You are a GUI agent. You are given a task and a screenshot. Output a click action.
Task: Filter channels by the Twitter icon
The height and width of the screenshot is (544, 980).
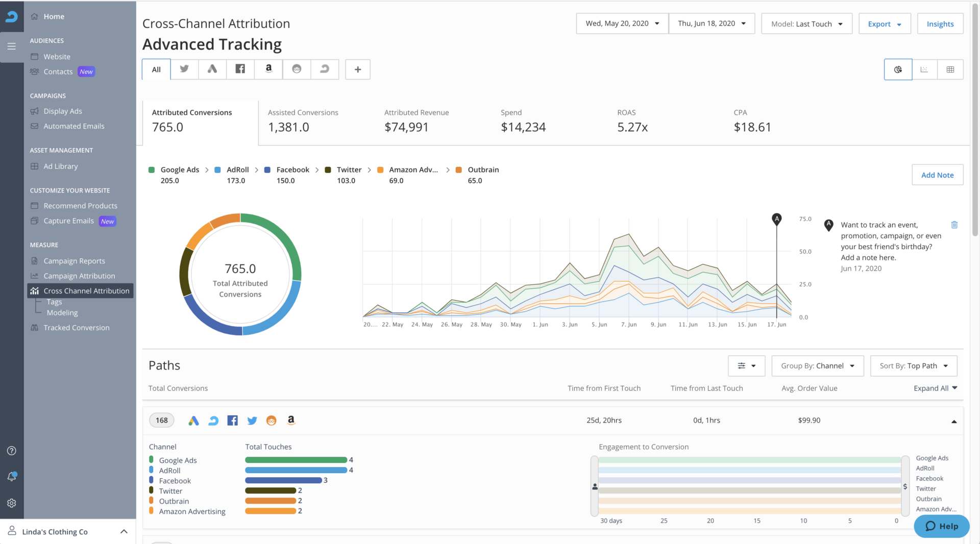pyautogui.click(x=184, y=69)
